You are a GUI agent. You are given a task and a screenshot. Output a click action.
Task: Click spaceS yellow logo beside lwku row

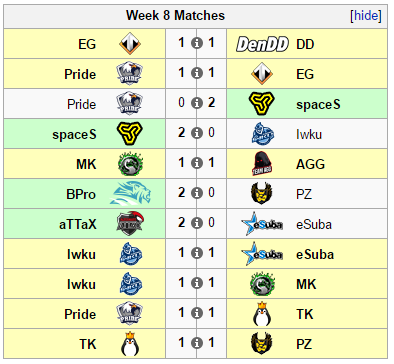point(130,134)
